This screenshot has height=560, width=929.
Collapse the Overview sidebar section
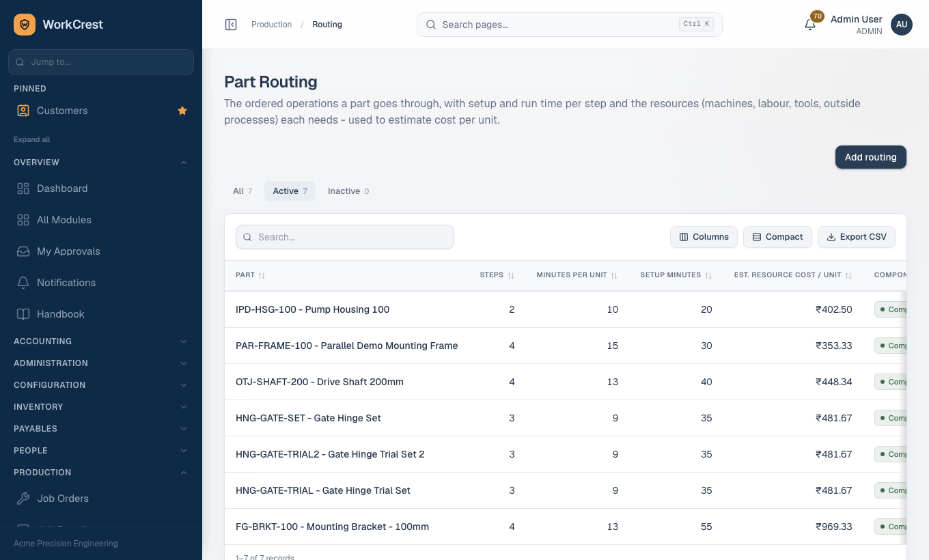click(x=101, y=163)
